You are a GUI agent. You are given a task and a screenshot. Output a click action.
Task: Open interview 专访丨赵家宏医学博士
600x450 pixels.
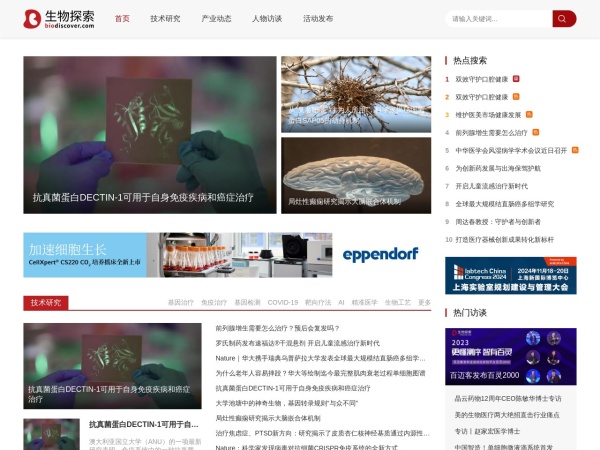487,431
